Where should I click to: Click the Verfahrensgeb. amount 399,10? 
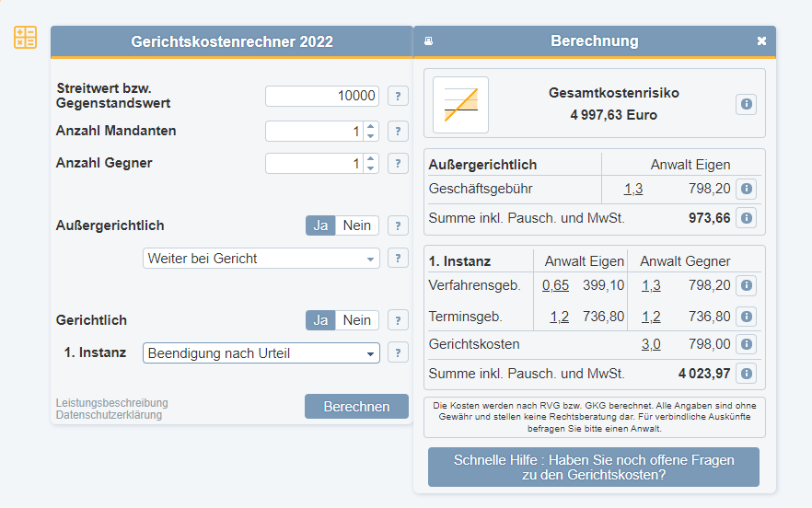603,285
